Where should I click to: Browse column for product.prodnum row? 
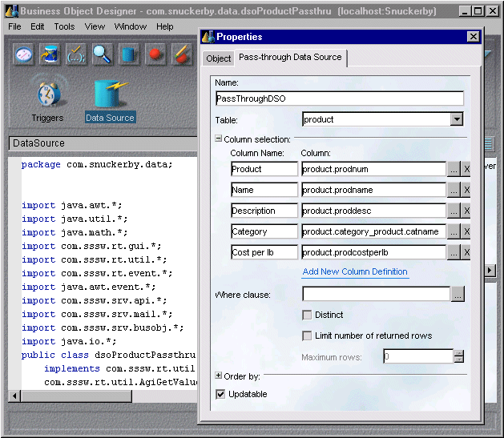(454, 169)
